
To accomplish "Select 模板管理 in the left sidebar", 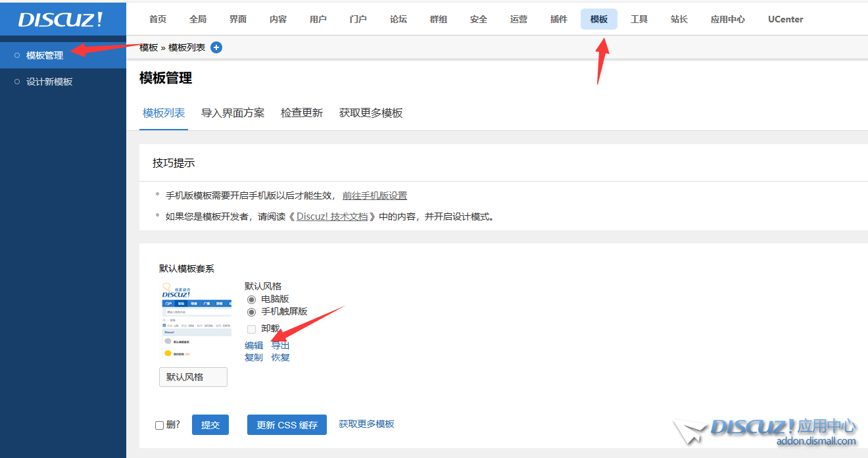I will point(63,55).
